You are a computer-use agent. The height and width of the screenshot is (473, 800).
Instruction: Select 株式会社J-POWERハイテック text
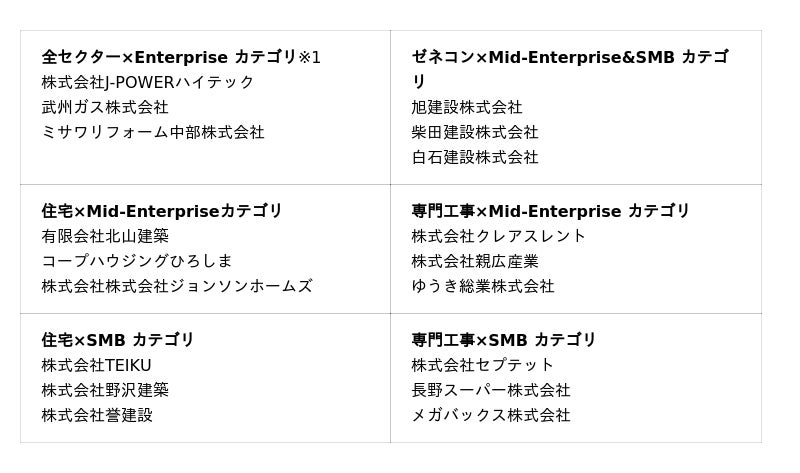pyautogui.click(x=148, y=82)
